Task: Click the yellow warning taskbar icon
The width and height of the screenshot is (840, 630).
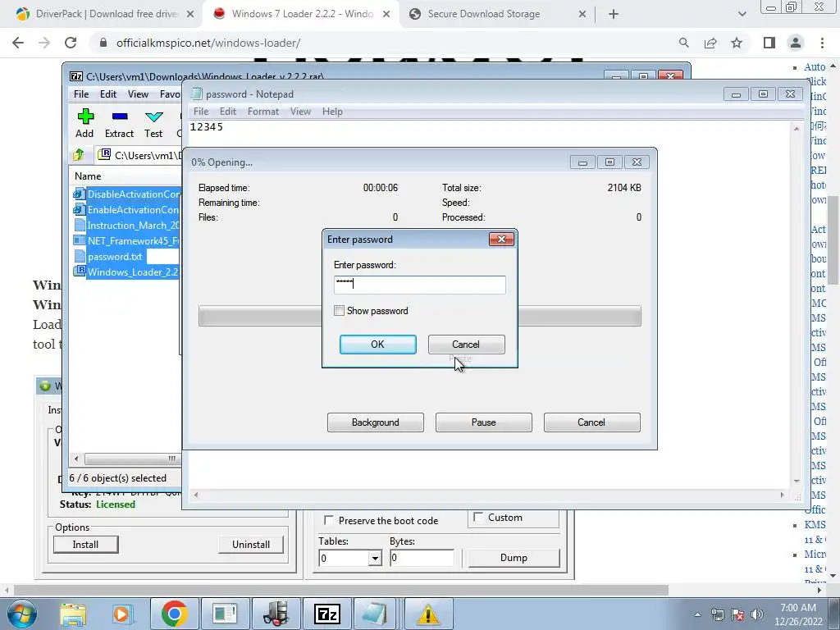Action: [428, 614]
